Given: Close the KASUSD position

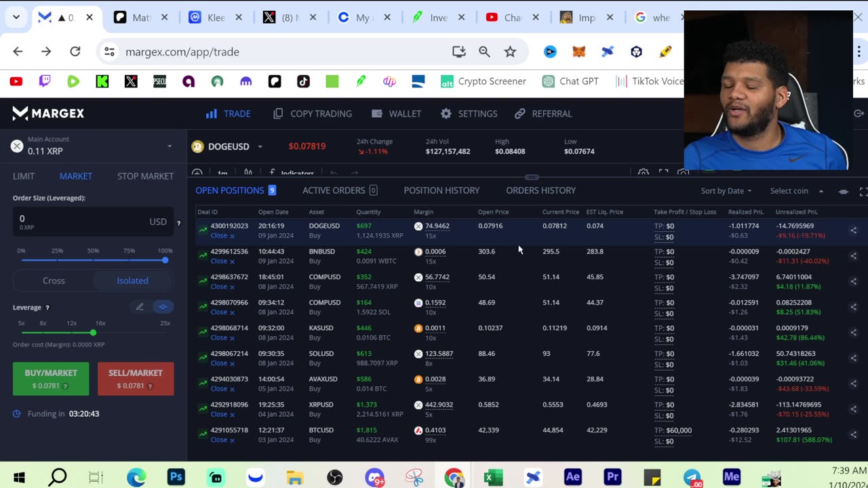Looking at the screenshot, I should pos(222,338).
